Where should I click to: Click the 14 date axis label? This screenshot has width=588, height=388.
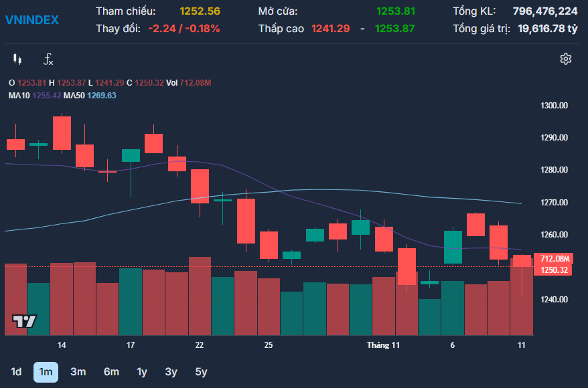[x=62, y=345]
